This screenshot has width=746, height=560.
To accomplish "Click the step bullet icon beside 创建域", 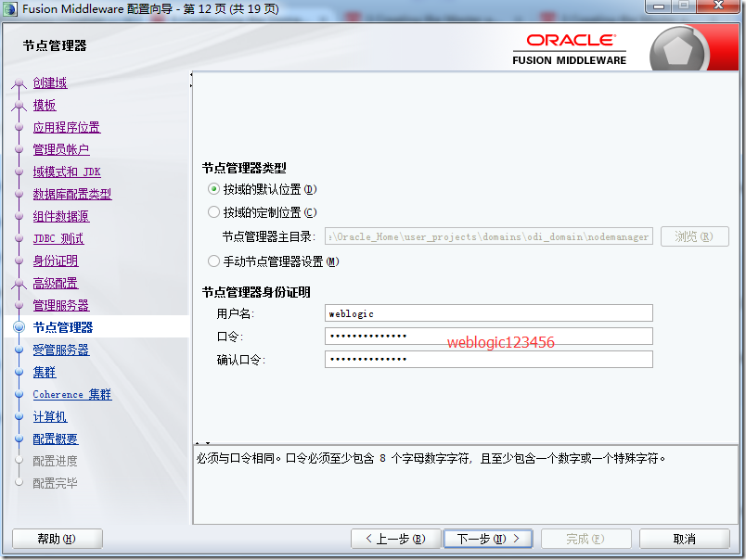I will click(x=19, y=83).
